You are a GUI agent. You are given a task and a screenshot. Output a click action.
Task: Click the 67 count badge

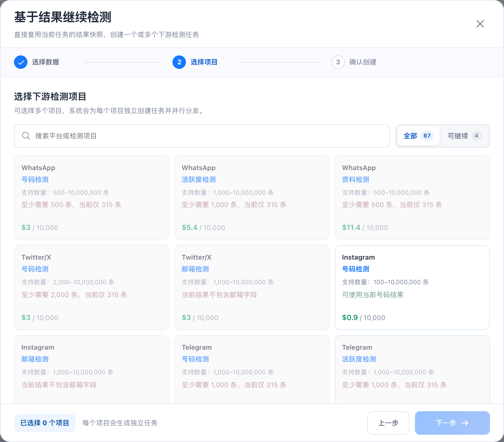427,136
